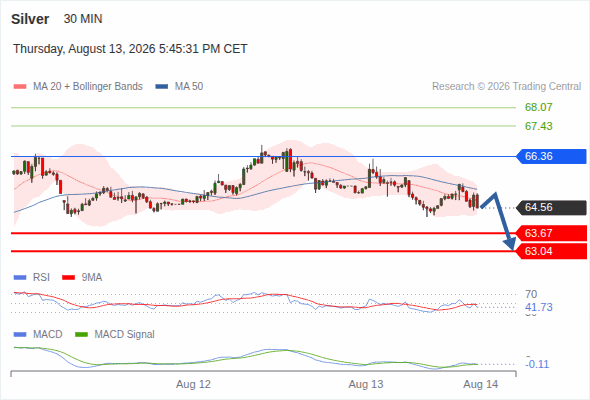Click the 66.36 blue pivot price tag

coord(551,156)
